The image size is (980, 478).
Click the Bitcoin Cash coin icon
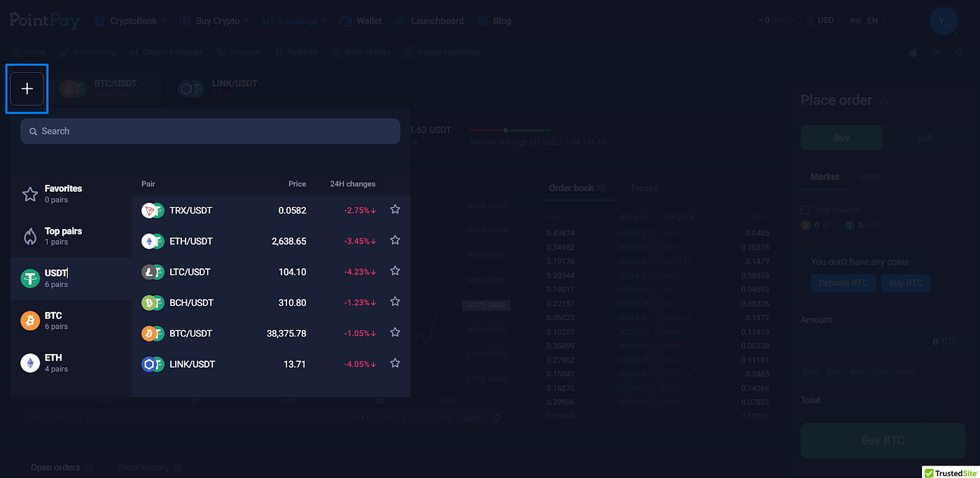point(148,302)
